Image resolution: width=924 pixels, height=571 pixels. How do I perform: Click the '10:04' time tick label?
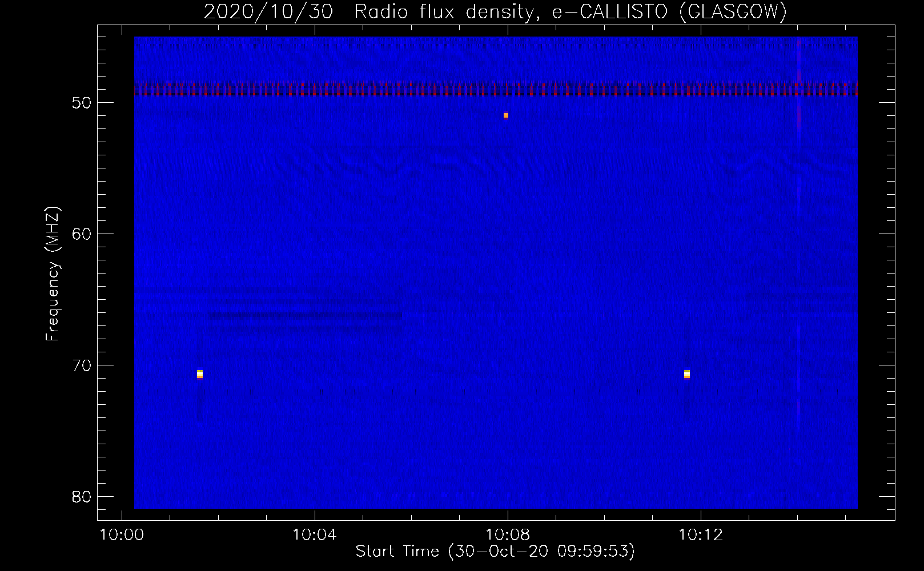[315, 535]
